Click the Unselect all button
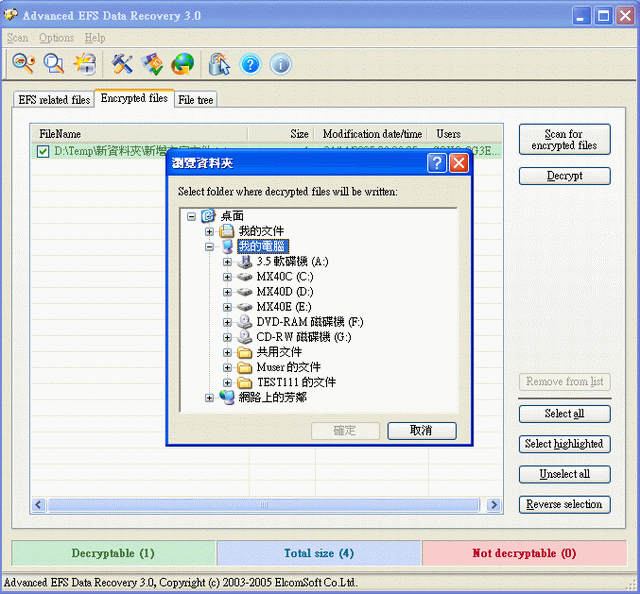Screen dimensions: 640x594 pyautogui.click(x=564, y=474)
